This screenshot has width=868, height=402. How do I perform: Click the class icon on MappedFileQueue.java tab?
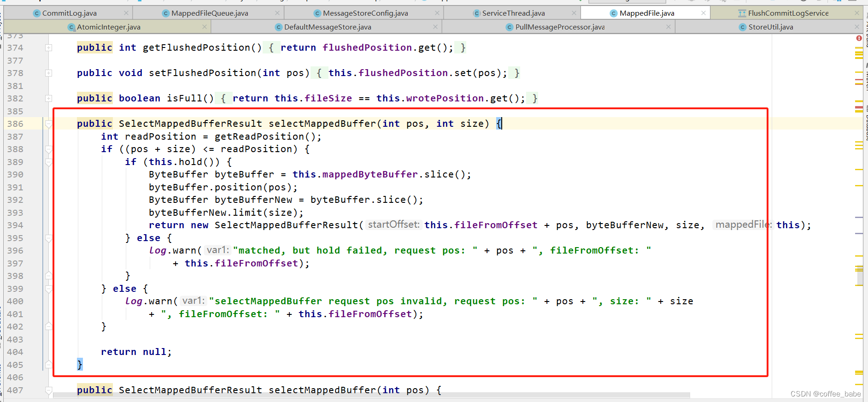point(166,13)
